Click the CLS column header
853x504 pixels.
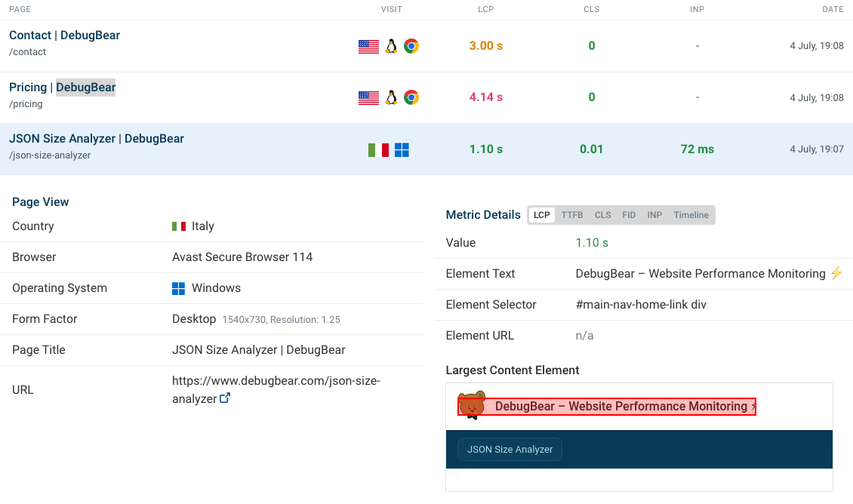click(x=591, y=9)
